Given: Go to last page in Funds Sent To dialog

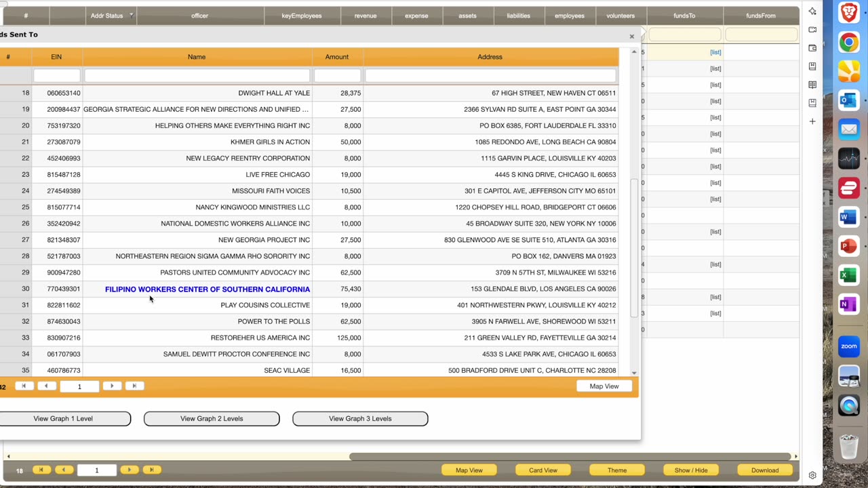Looking at the screenshot, I should (x=134, y=386).
